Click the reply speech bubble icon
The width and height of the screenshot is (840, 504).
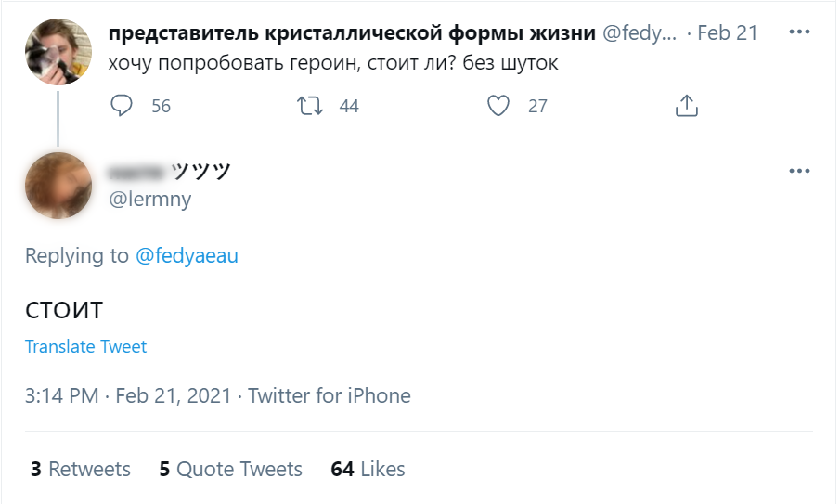pyautogui.click(x=123, y=106)
